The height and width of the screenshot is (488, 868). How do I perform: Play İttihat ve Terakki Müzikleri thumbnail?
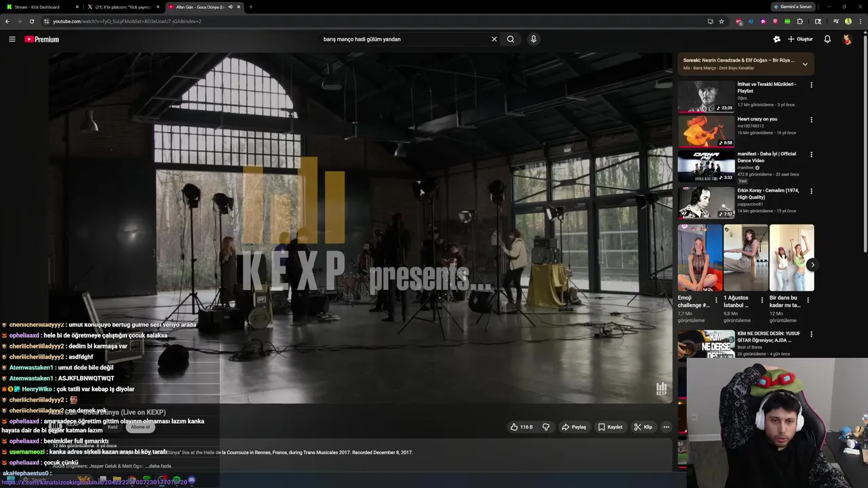click(706, 96)
